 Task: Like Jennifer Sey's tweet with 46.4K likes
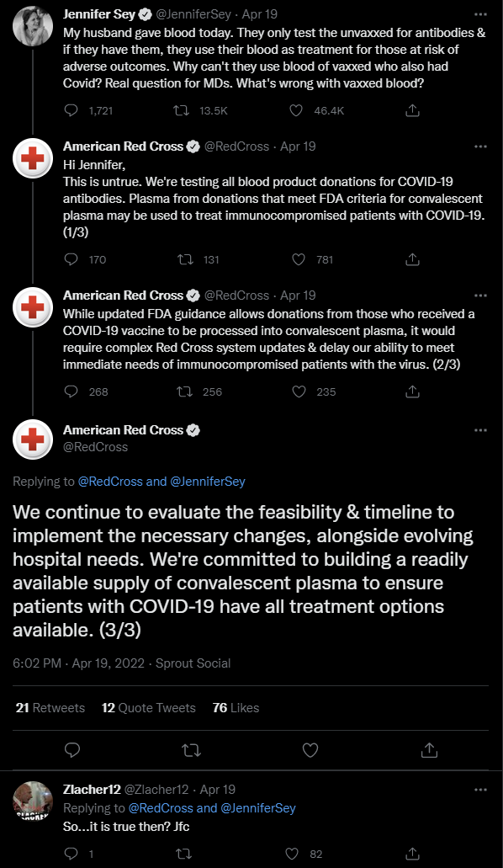click(x=296, y=111)
